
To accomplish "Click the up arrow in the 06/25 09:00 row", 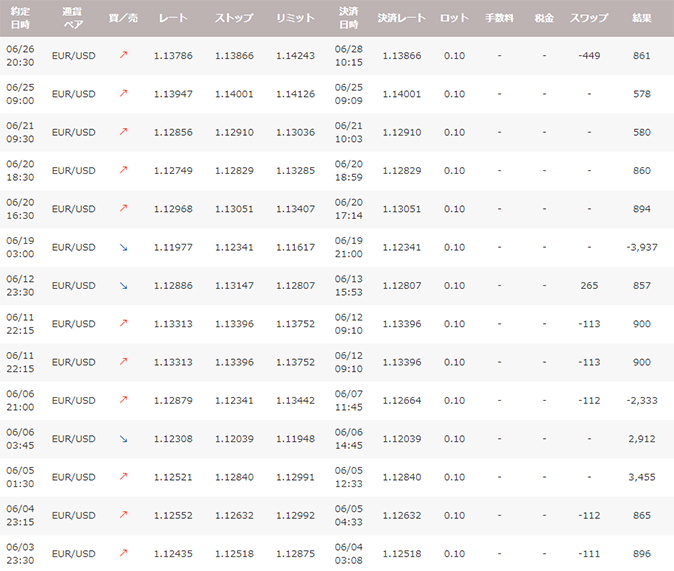I will (124, 94).
